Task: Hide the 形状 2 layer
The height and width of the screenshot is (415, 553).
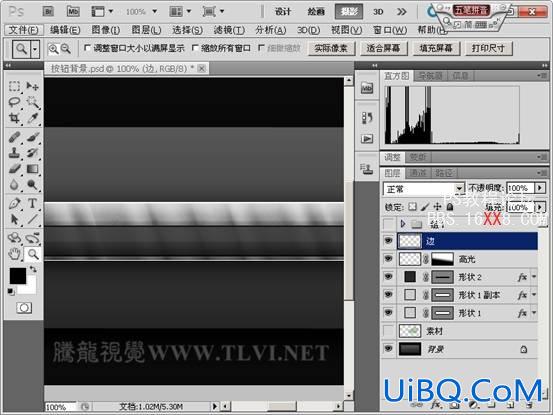Action: point(388,277)
